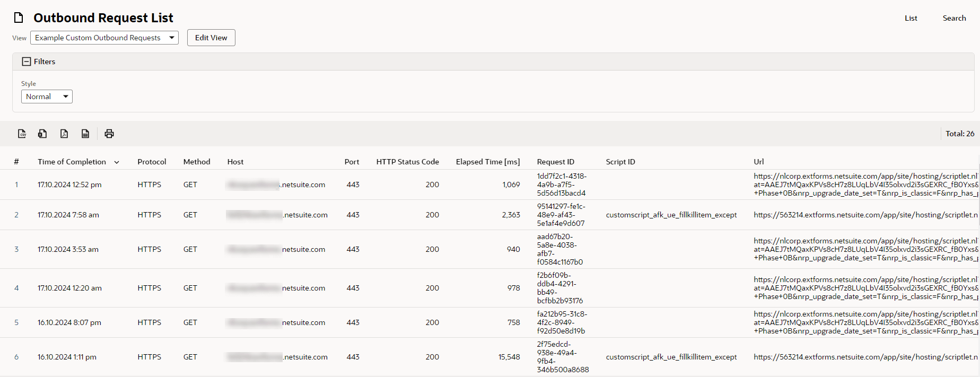Screen dimensions: 980x377
Task: Collapse the Filters section
Action: click(27, 62)
